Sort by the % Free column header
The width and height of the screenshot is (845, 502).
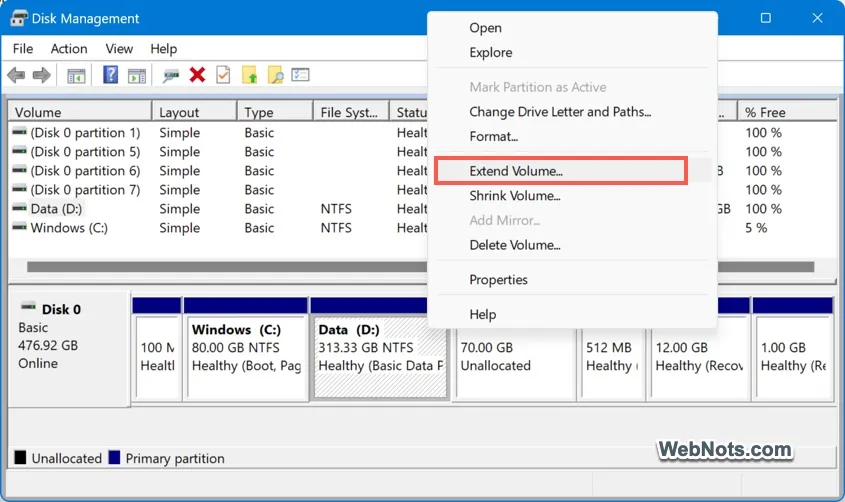[786, 112]
